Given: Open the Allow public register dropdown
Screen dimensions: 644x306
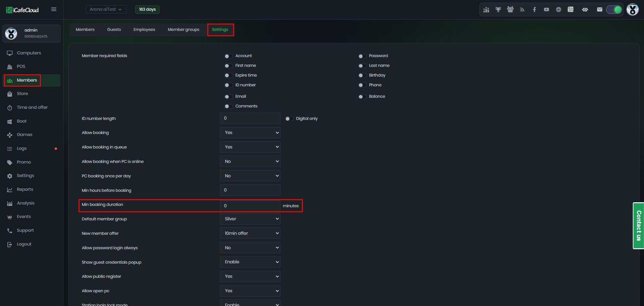Looking at the screenshot, I should [250, 276].
